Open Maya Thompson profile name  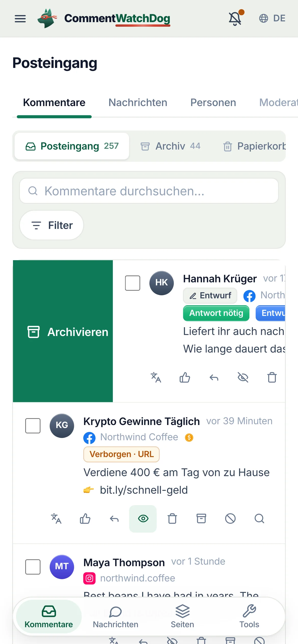[124, 563]
